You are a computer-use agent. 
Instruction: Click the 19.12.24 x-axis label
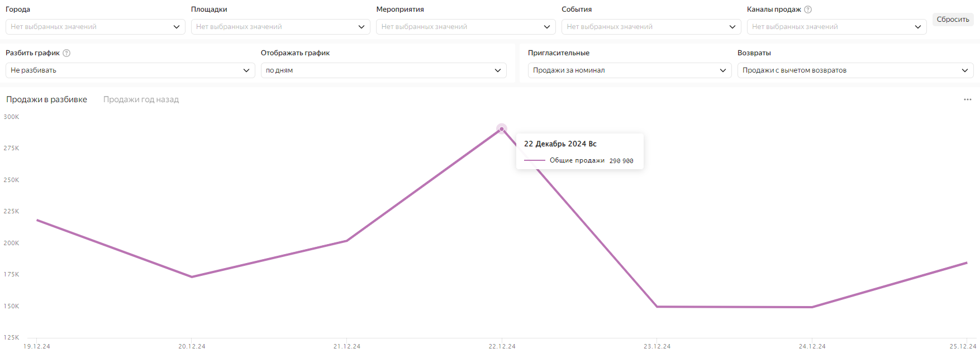coord(37,346)
